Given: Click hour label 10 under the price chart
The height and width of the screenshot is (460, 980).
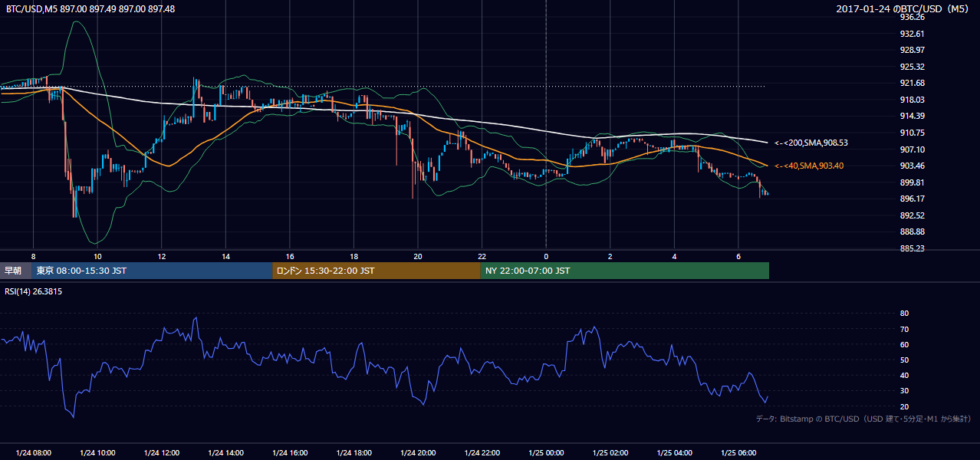Looking at the screenshot, I should (97, 256).
